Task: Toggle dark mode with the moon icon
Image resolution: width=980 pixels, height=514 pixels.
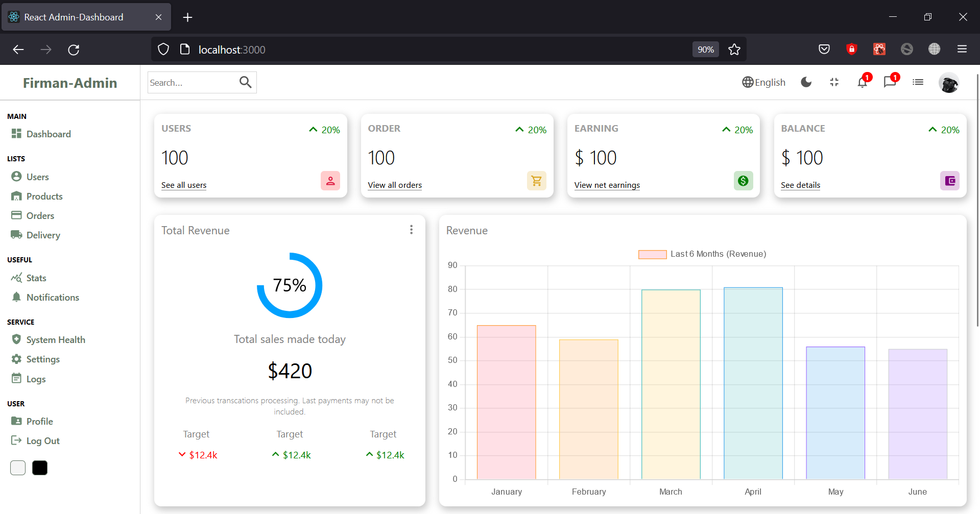Action: point(806,82)
